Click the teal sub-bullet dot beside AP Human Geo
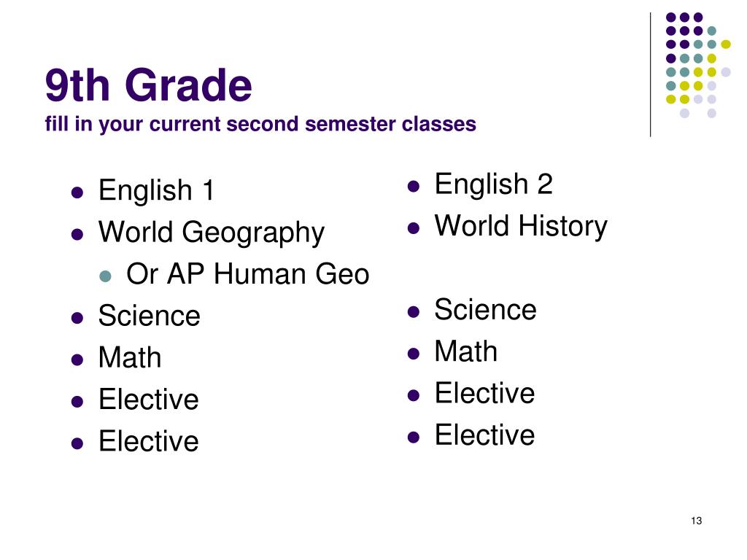The height and width of the screenshot is (560, 747). pos(105,276)
